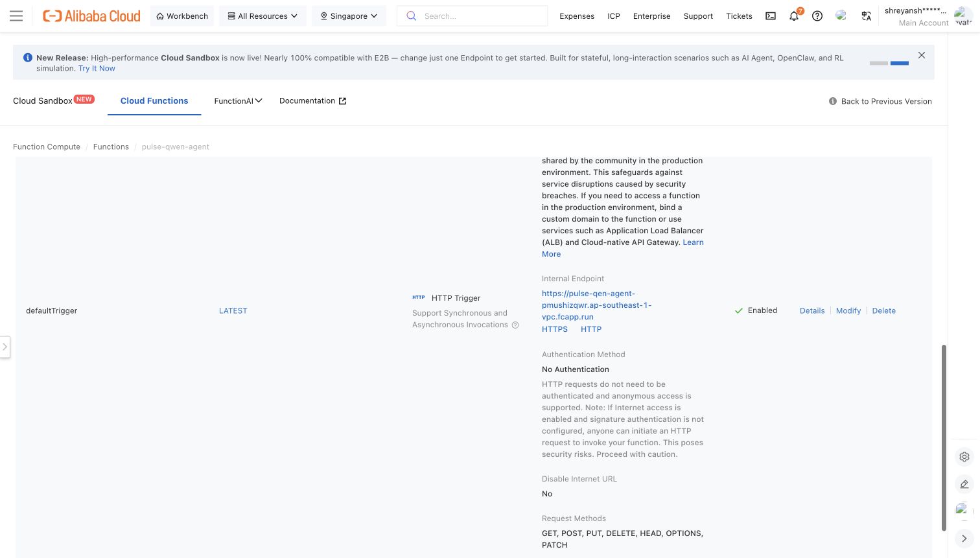Click the external link icon beside Documentation

pos(342,101)
